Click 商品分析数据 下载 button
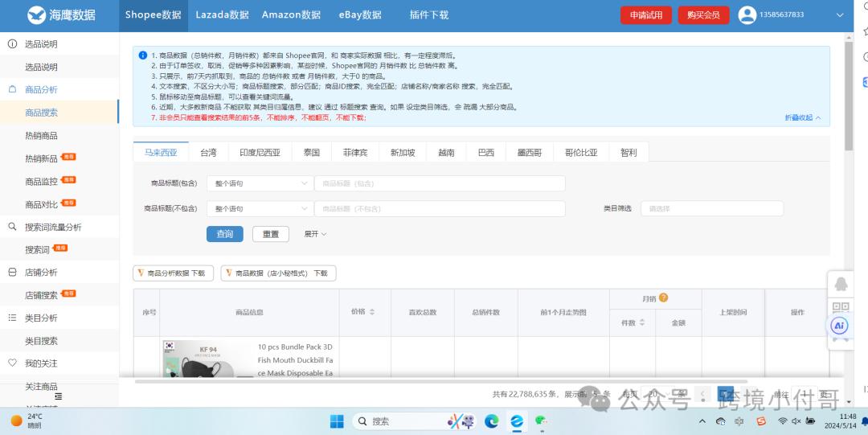The height and width of the screenshot is (435, 868). [x=174, y=273]
